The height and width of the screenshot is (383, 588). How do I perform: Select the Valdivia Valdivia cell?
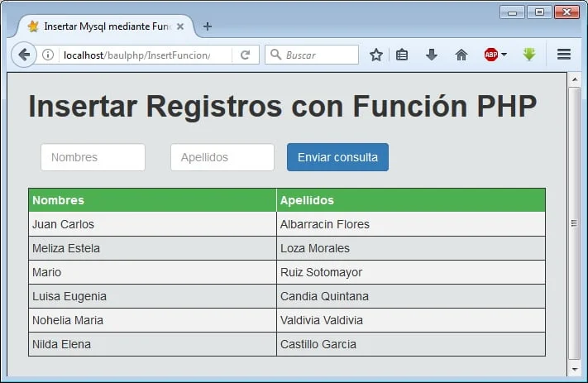tap(411, 320)
